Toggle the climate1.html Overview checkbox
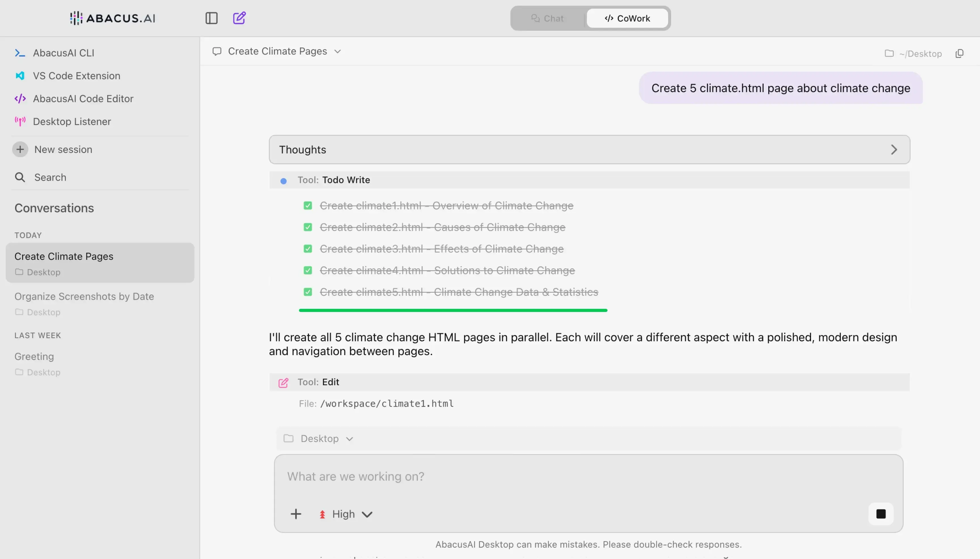Image resolution: width=980 pixels, height=559 pixels. tap(308, 205)
